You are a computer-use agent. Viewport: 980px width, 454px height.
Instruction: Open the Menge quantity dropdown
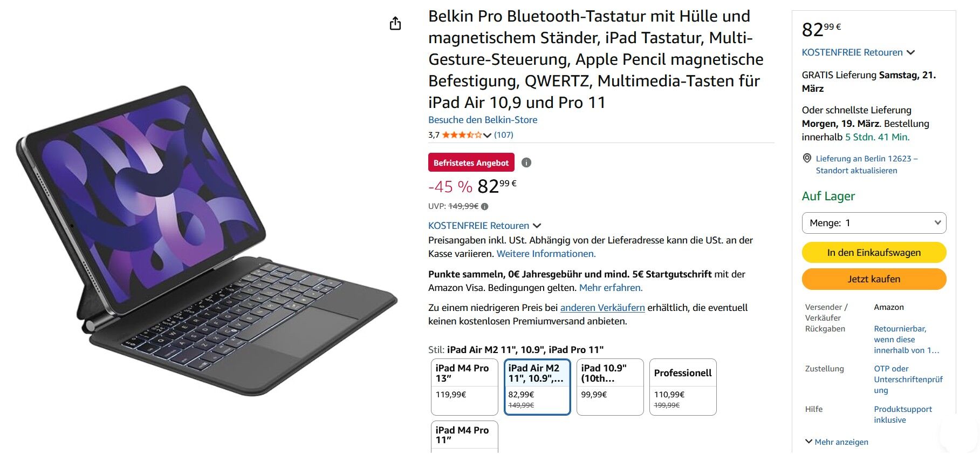point(874,223)
